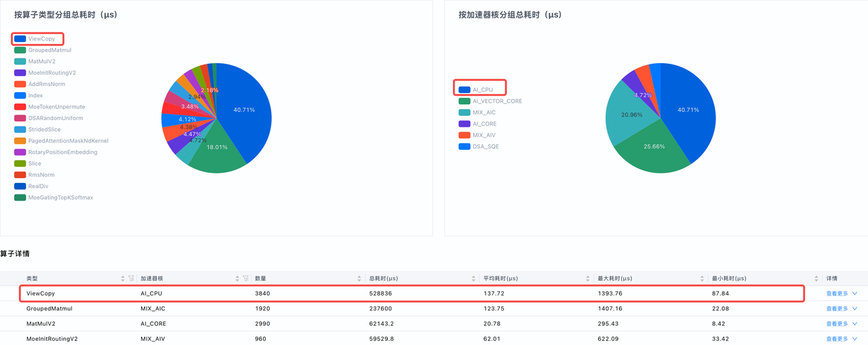Screen dimensions: 868x345
Task: Click total time value 237600
Action: [x=380, y=308]
